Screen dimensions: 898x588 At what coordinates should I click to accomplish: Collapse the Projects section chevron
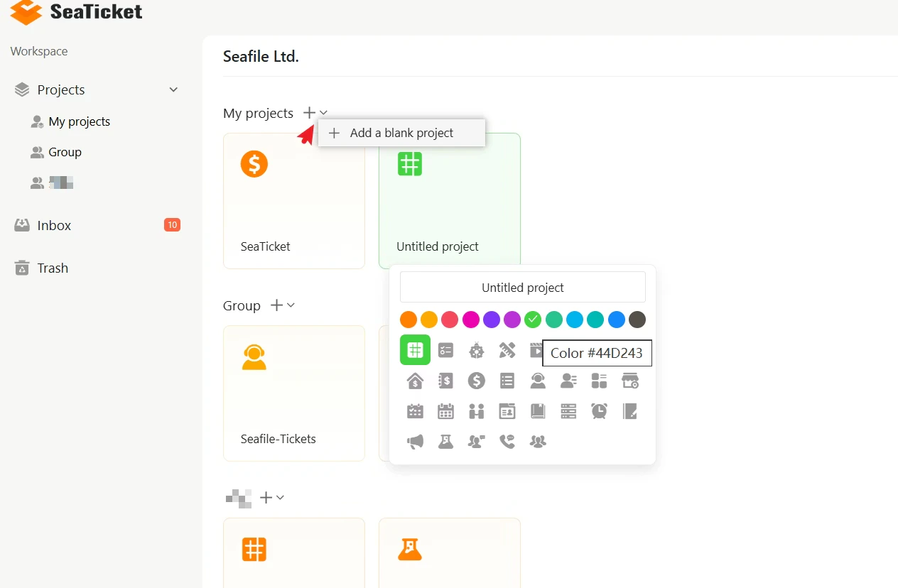pyautogui.click(x=173, y=89)
